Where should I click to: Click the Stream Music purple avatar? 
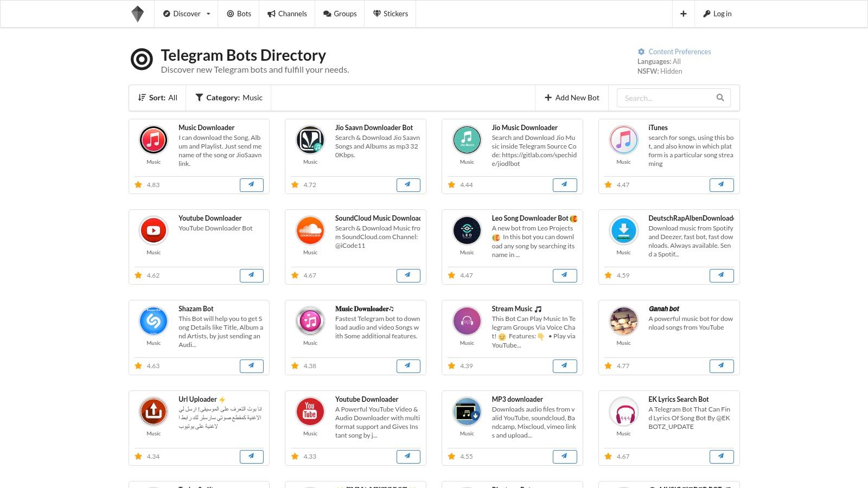click(x=467, y=321)
